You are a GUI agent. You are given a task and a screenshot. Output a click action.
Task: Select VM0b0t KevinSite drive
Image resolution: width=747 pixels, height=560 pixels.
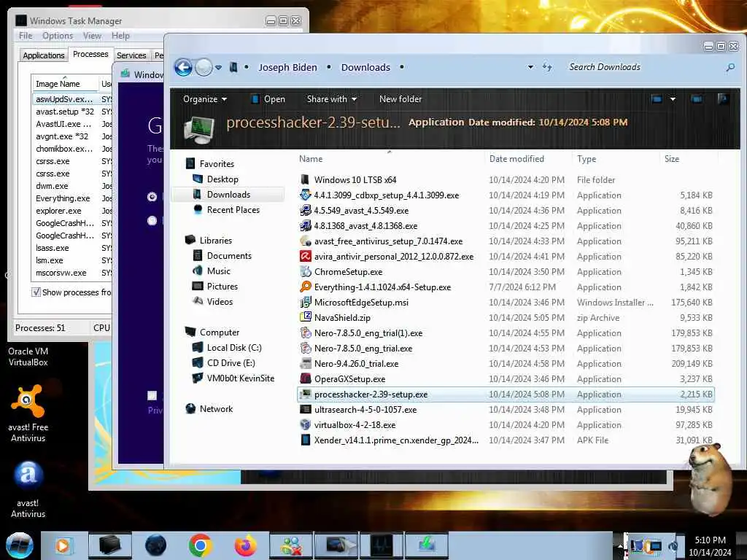pos(240,378)
